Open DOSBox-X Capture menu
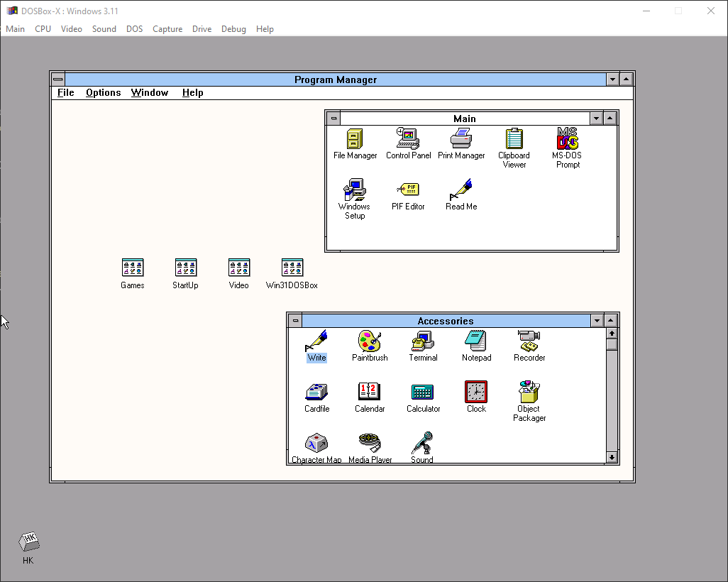Image resolution: width=728 pixels, height=582 pixels. pyautogui.click(x=167, y=29)
